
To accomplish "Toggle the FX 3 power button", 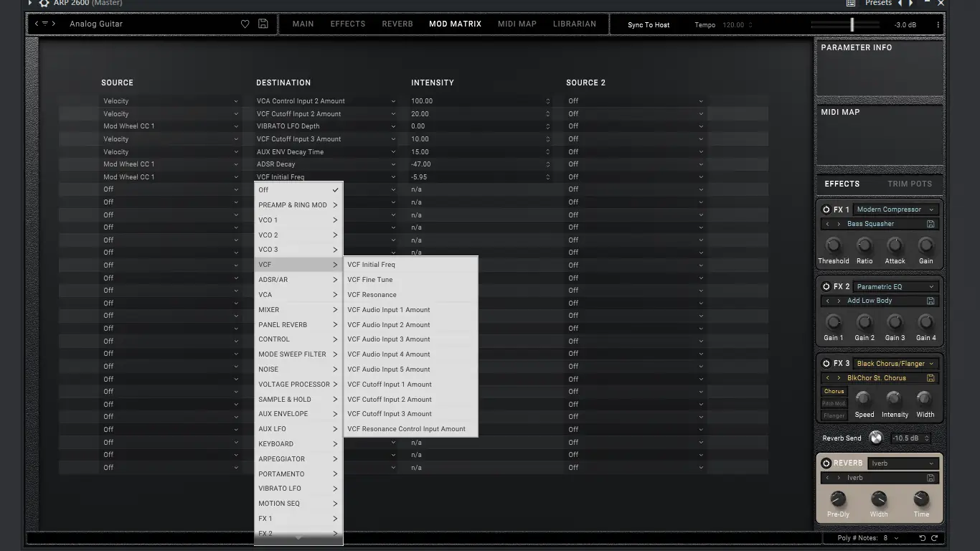I will pos(826,364).
